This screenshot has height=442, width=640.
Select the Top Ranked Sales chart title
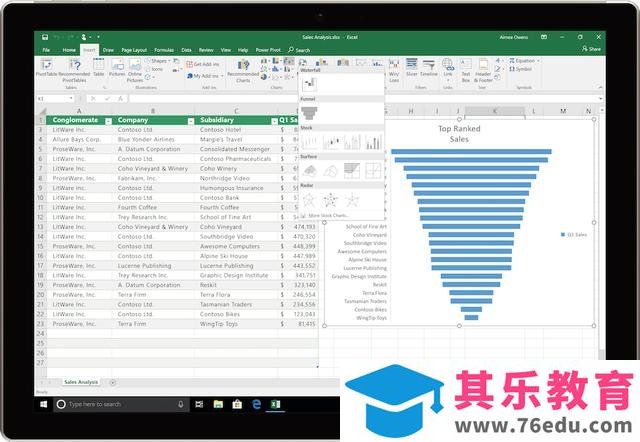tap(459, 134)
